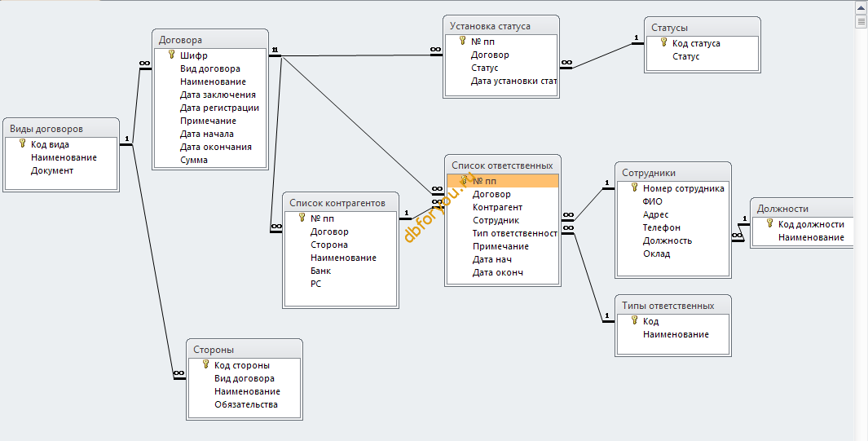The width and height of the screenshot is (868, 441).
Task: Select the Установка статуса table title
Action: pyautogui.click(x=490, y=26)
